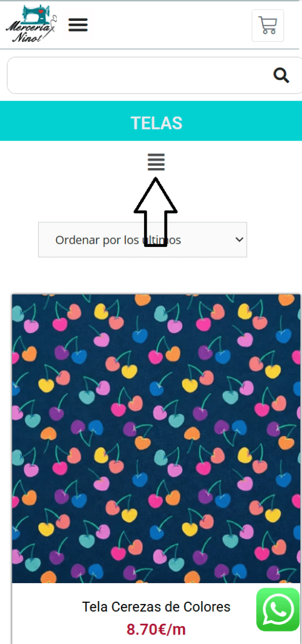Open the filter lines icon under TELAS
Screen dimensions: 302x644
click(156, 162)
